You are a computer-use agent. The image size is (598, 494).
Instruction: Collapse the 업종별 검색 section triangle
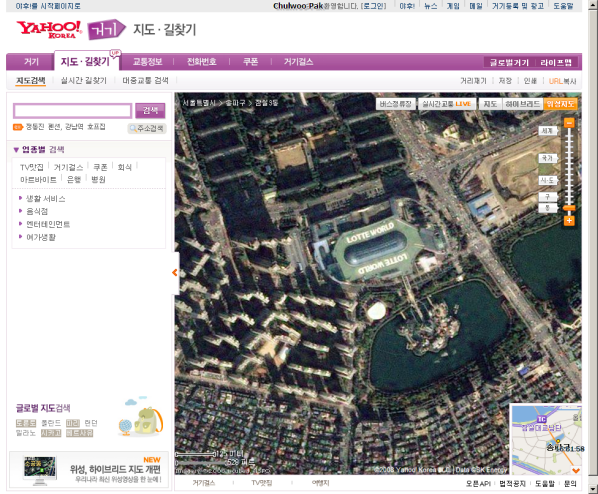click(x=16, y=150)
